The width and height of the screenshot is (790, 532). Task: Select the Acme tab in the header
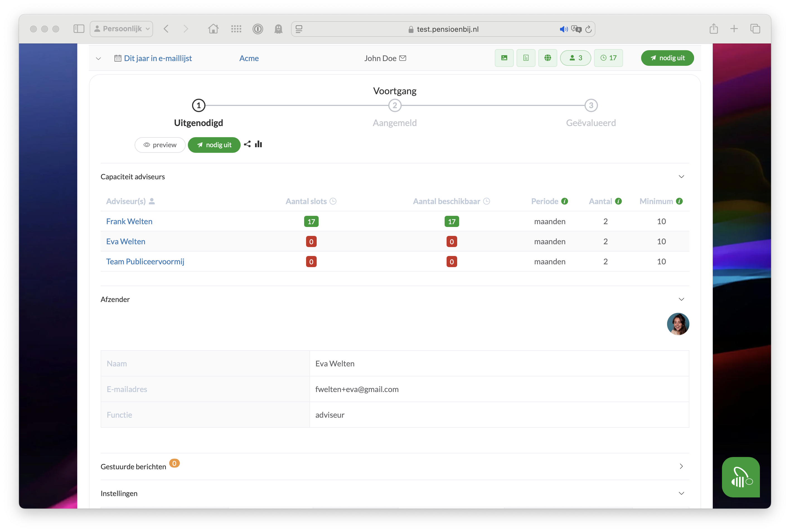coord(249,58)
